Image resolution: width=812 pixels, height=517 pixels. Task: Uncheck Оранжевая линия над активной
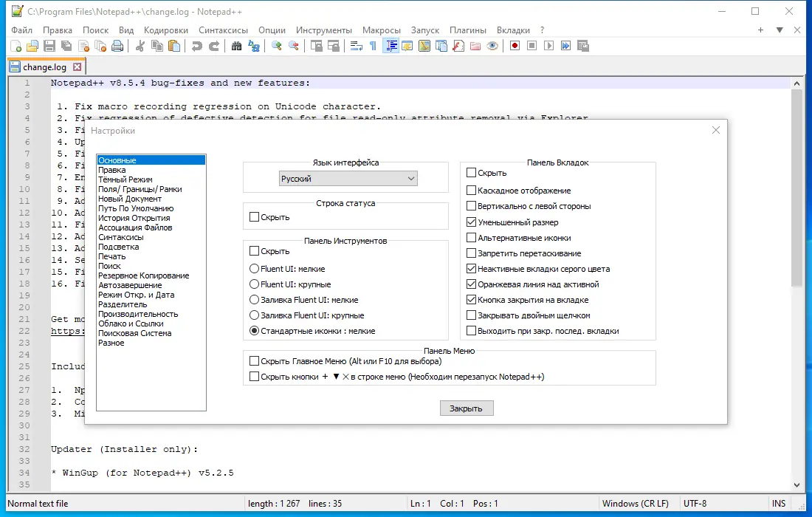coord(471,284)
